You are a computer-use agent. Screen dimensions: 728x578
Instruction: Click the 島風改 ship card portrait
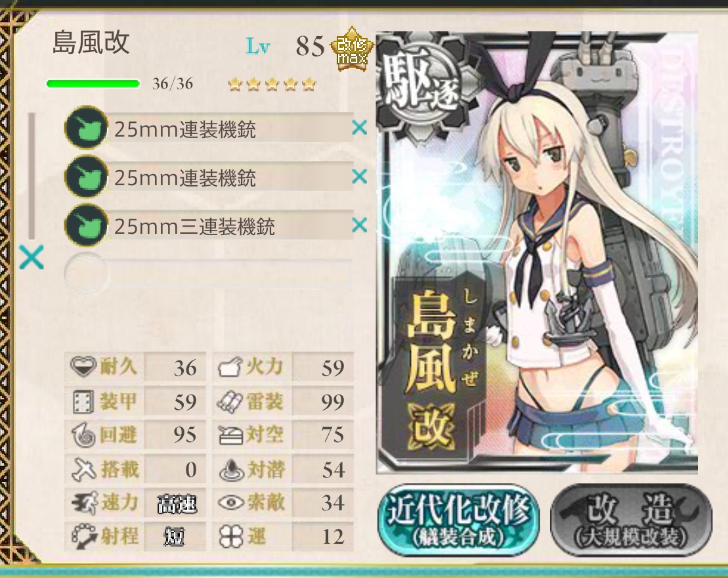(x=537, y=252)
